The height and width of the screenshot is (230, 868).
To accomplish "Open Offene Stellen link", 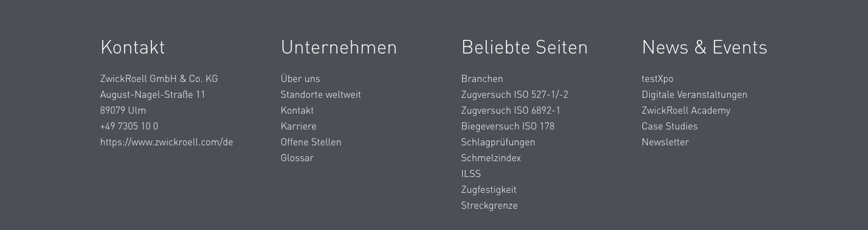I will coord(311,142).
